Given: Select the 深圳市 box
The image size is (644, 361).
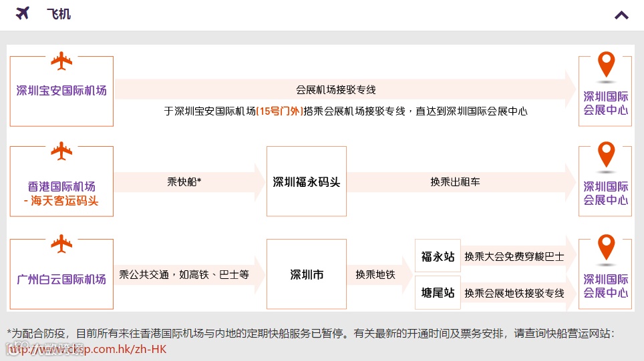Looking at the screenshot, I should click(x=307, y=274).
